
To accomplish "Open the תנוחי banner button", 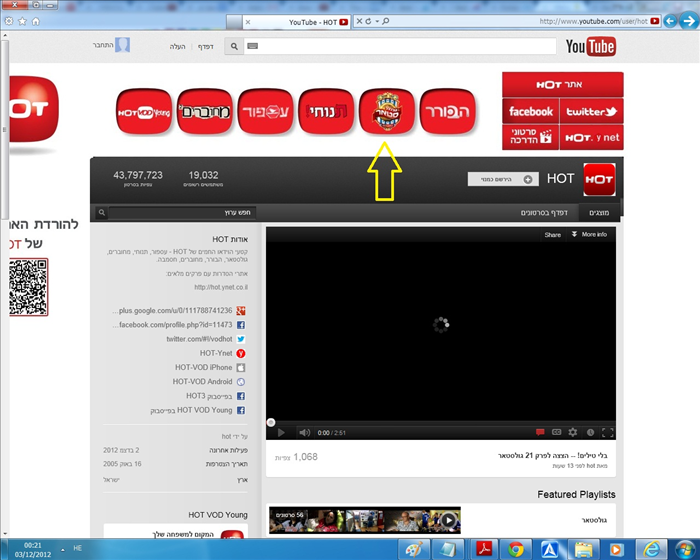I will pyautogui.click(x=326, y=112).
